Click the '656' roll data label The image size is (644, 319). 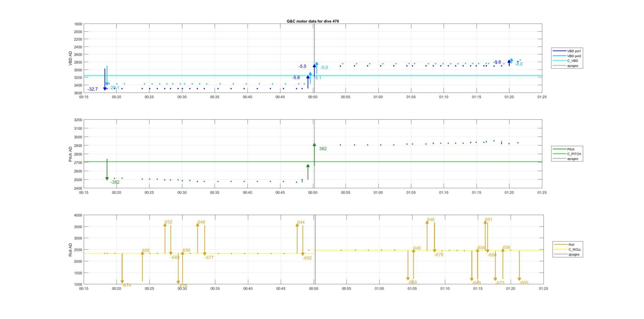506,247
